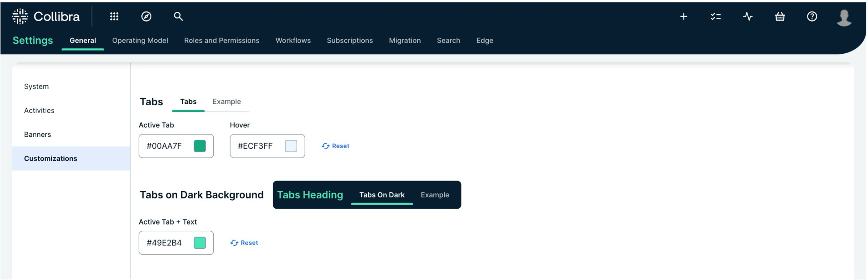Click the Tabs on Dark Background heading
868x280 pixels.
click(201, 195)
